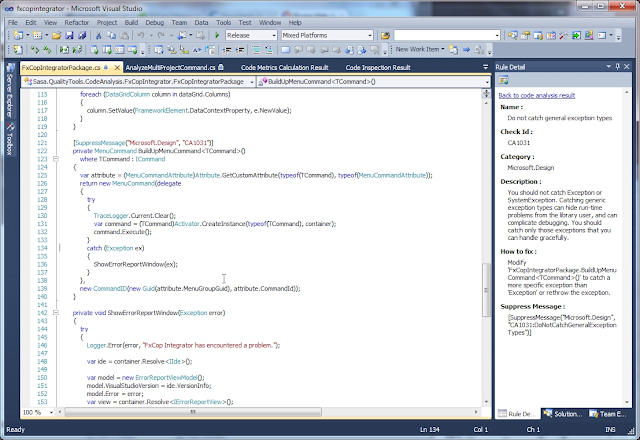The width and height of the screenshot is (640, 440).
Task: Switch to Code Metrics Calculation Result tab
Action: pyautogui.click(x=284, y=67)
